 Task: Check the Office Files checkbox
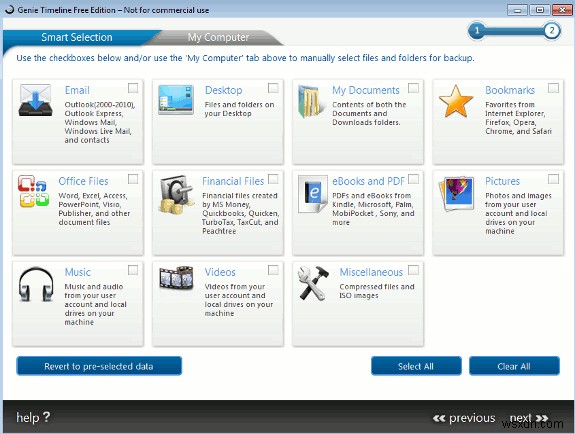pyautogui.click(x=133, y=179)
